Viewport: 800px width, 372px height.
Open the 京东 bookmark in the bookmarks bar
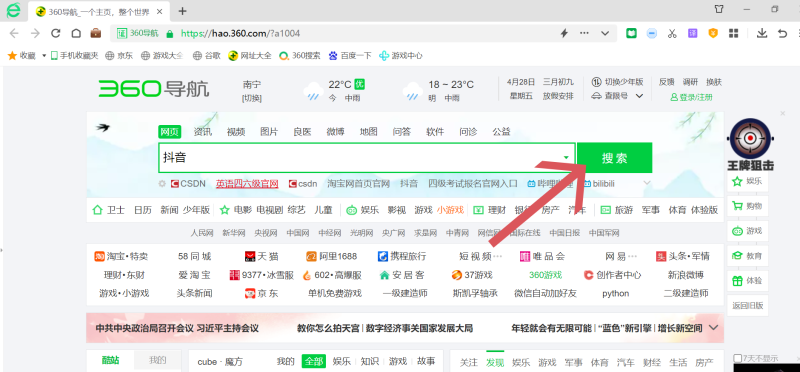(119, 56)
